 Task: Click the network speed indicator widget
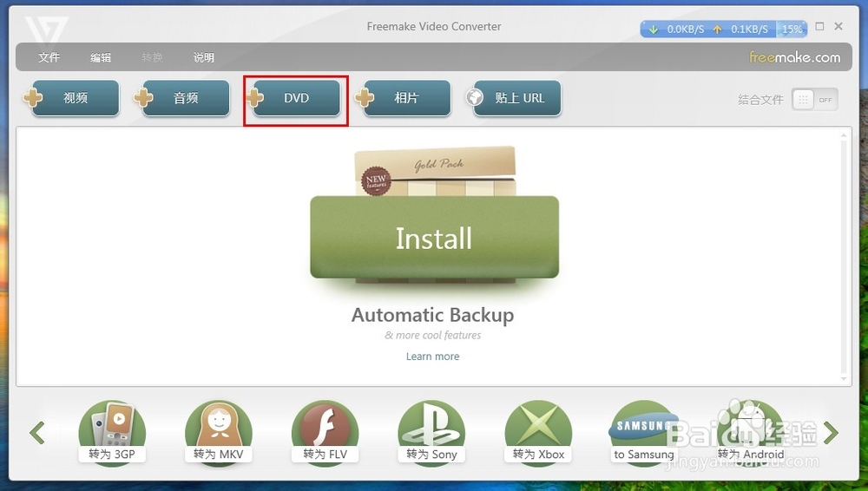point(724,29)
